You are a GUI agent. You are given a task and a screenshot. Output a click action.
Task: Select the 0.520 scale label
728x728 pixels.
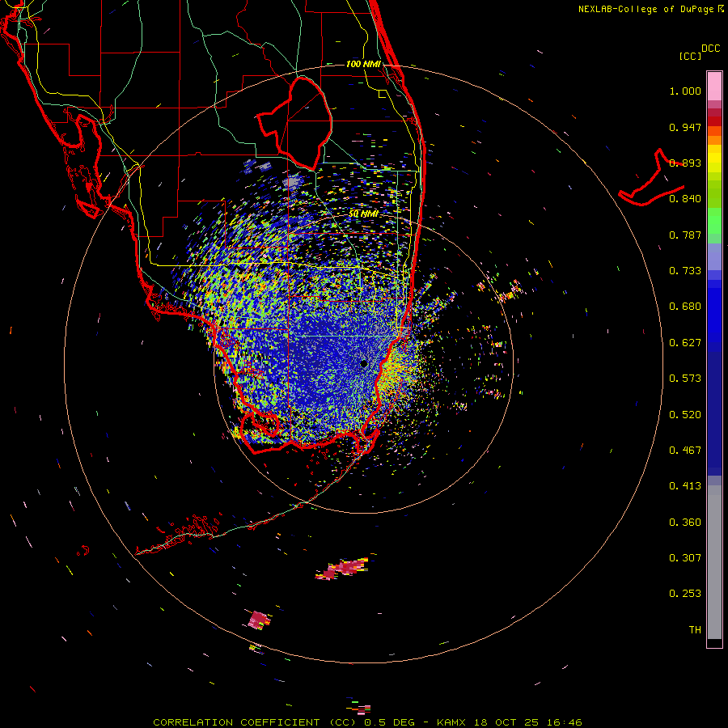click(x=685, y=415)
